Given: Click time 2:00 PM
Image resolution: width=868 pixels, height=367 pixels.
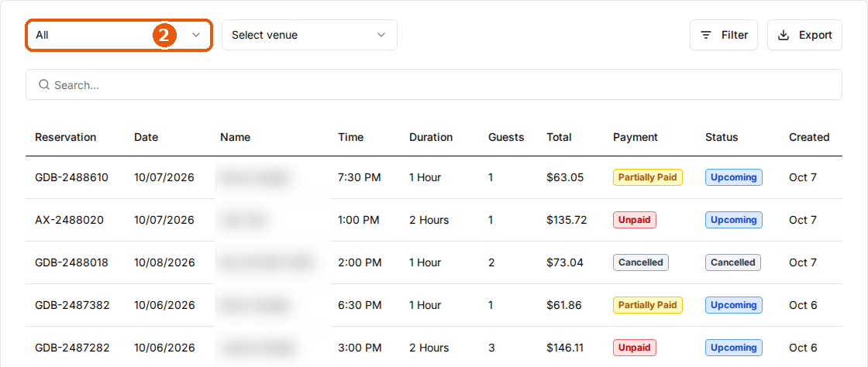Looking at the screenshot, I should pos(360,262).
